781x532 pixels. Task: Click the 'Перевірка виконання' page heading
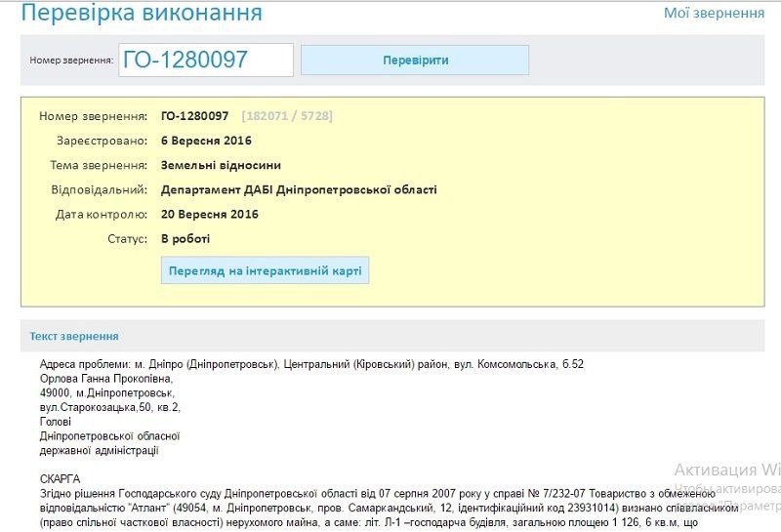coord(142,14)
